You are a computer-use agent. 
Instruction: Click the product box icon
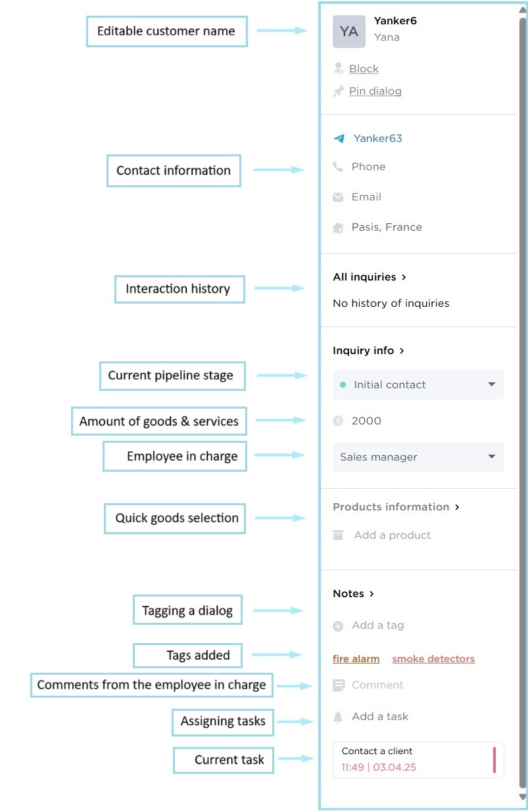[x=338, y=535]
